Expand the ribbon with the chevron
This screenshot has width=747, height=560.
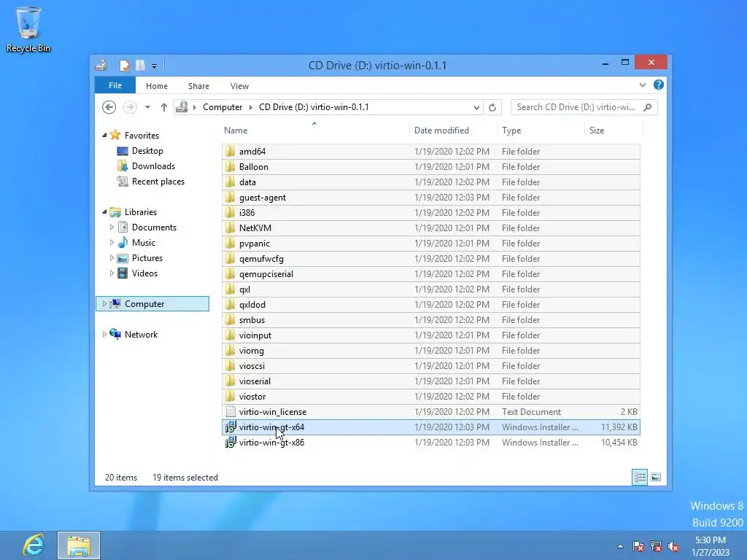coord(643,85)
